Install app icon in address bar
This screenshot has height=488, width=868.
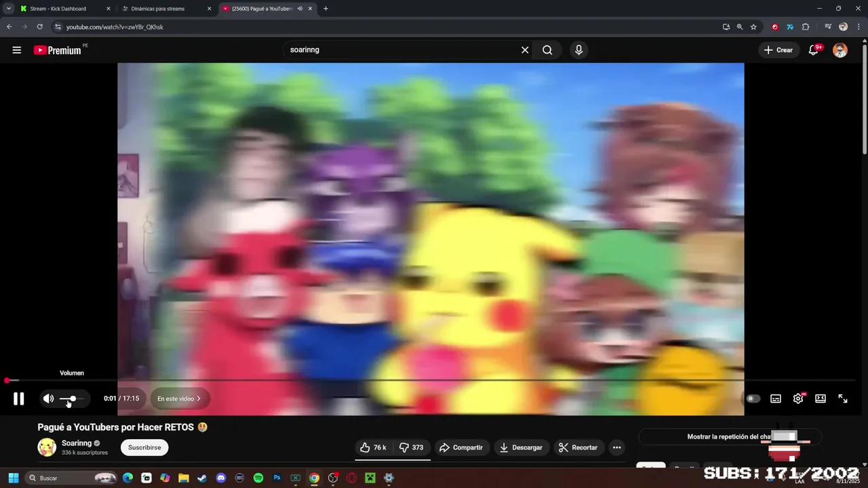point(726,27)
